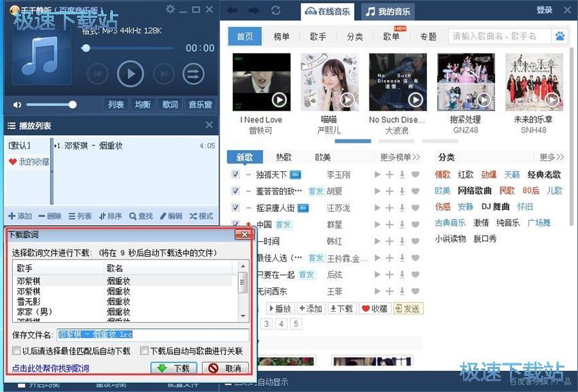Switch to the 欧美 songs list
578x392 pixels.
322,158
